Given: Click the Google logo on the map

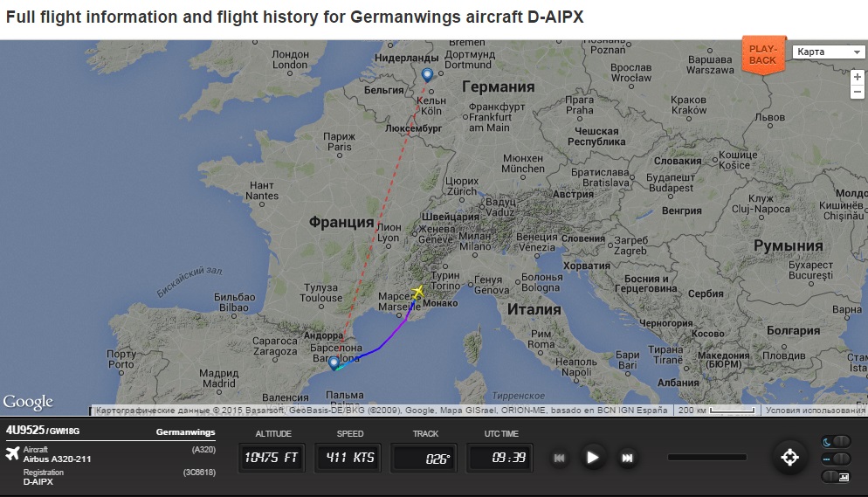Looking at the screenshot, I should 28,403.
